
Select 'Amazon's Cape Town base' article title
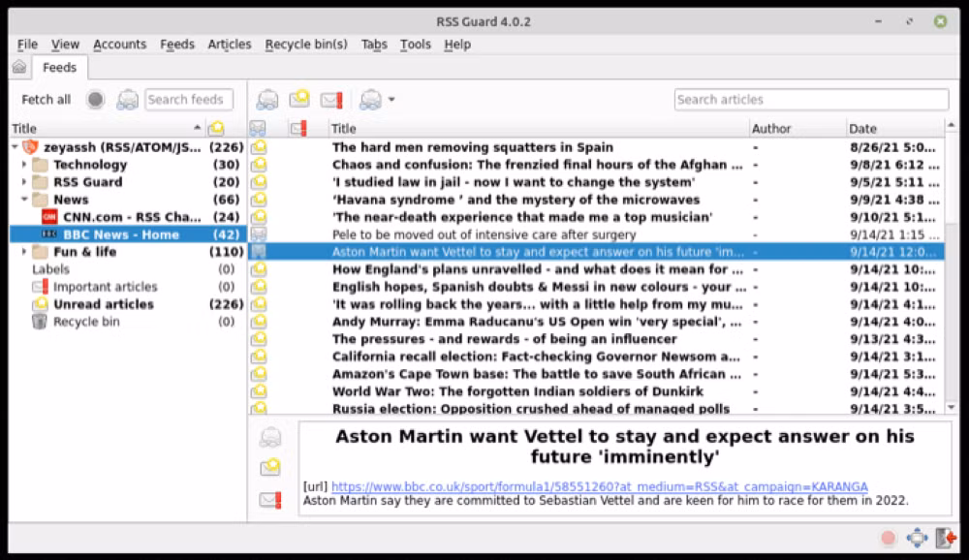tap(537, 374)
